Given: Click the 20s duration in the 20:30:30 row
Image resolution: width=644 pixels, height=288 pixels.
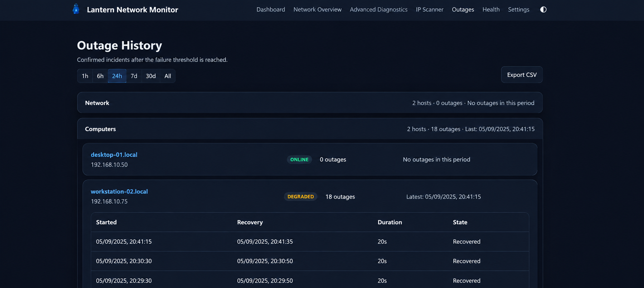Looking at the screenshot, I should 382,261.
